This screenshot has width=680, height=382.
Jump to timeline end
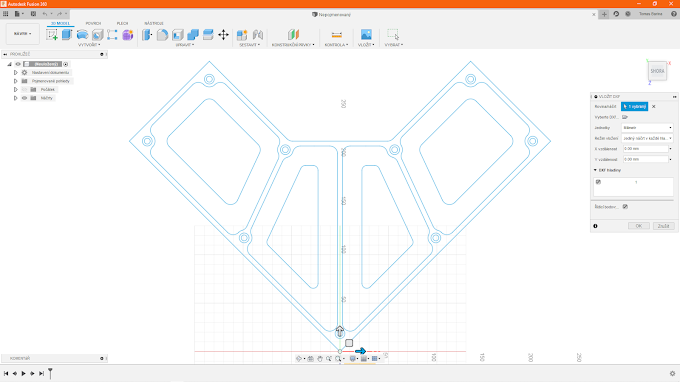[41, 373]
